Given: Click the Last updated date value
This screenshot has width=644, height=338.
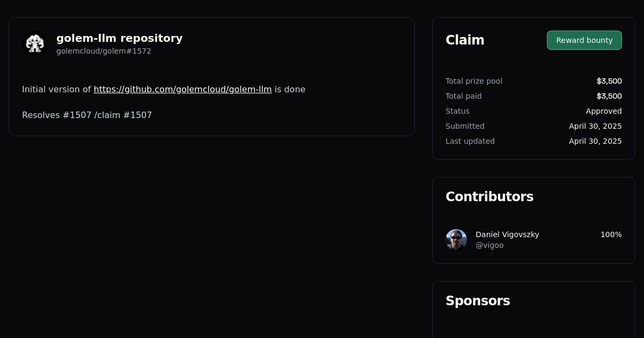Looking at the screenshot, I should (595, 141).
